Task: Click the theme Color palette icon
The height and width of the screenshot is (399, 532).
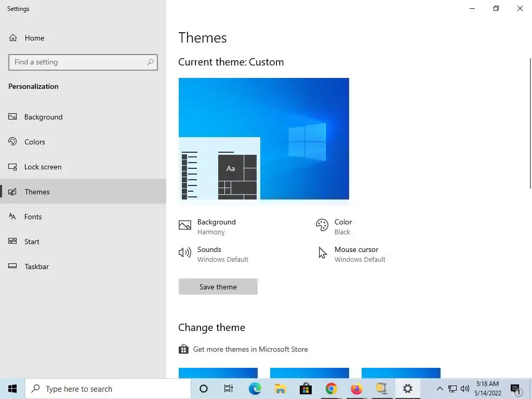Action: pos(322,225)
